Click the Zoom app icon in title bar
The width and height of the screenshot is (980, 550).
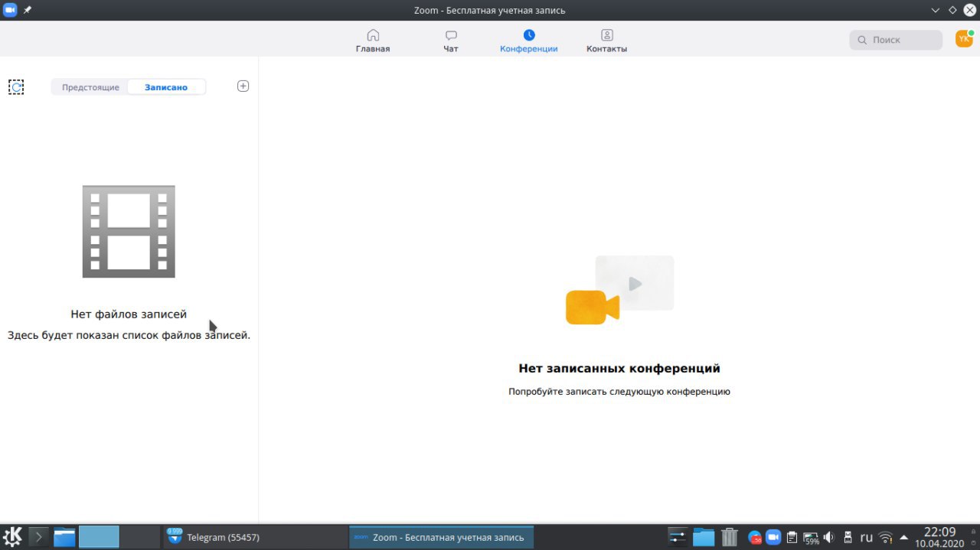click(10, 10)
